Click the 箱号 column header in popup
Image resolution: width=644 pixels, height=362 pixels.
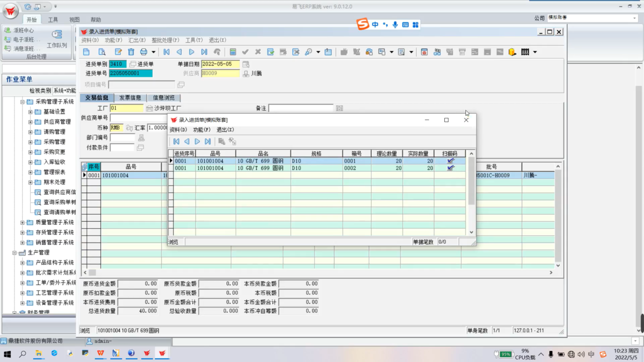coord(357,153)
